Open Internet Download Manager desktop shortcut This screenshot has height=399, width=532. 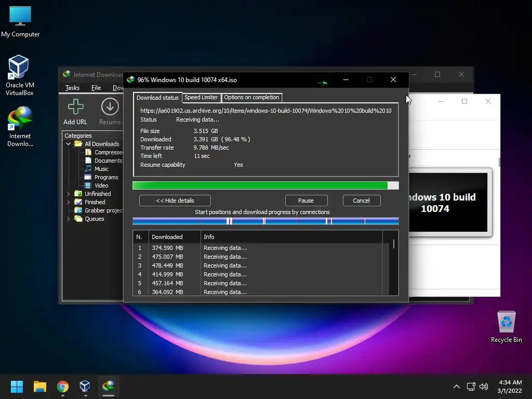tap(20, 126)
